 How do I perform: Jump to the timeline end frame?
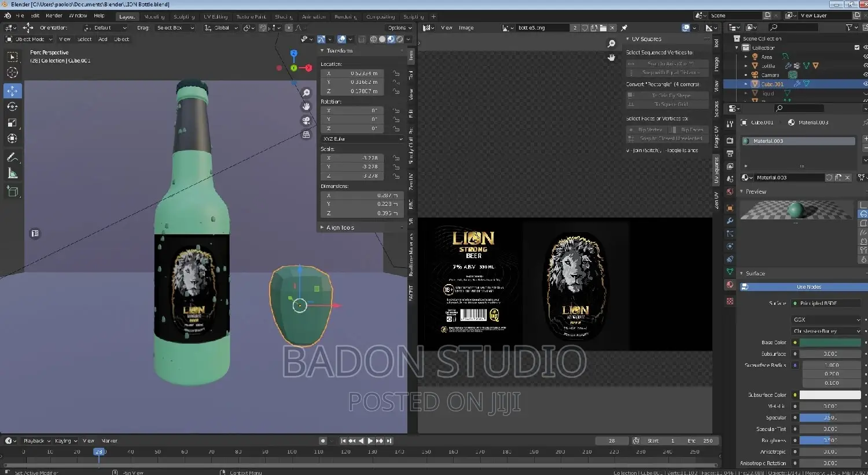pos(389,441)
